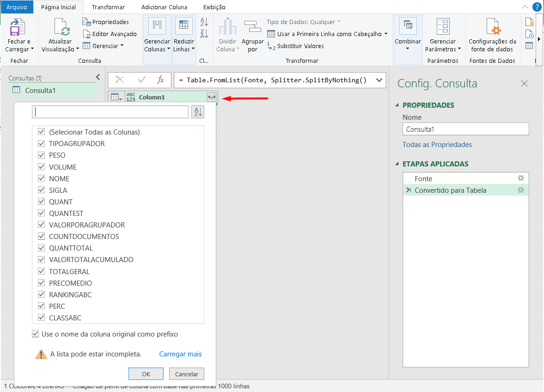This screenshot has height=392, width=544.
Task: Open the Gerenciar Colunas dropdown
Action: coord(157,45)
